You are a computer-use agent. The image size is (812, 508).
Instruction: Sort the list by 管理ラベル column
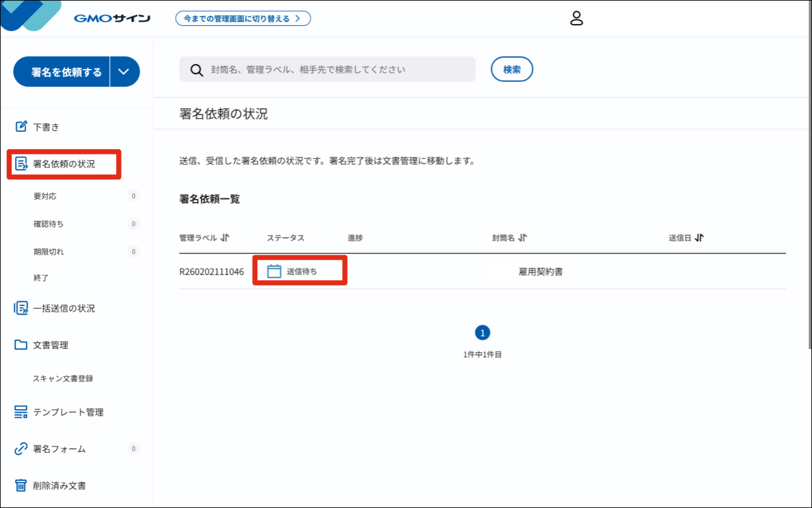click(225, 238)
